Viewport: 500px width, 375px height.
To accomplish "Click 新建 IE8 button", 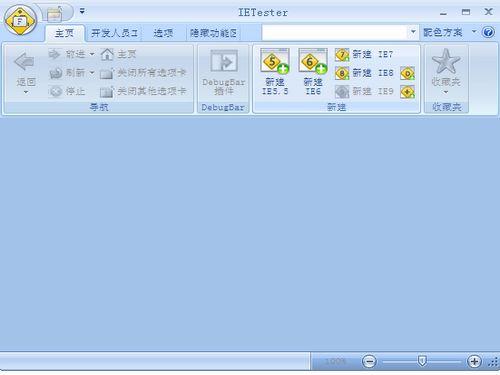I will pyautogui.click(x=364, y=73).
